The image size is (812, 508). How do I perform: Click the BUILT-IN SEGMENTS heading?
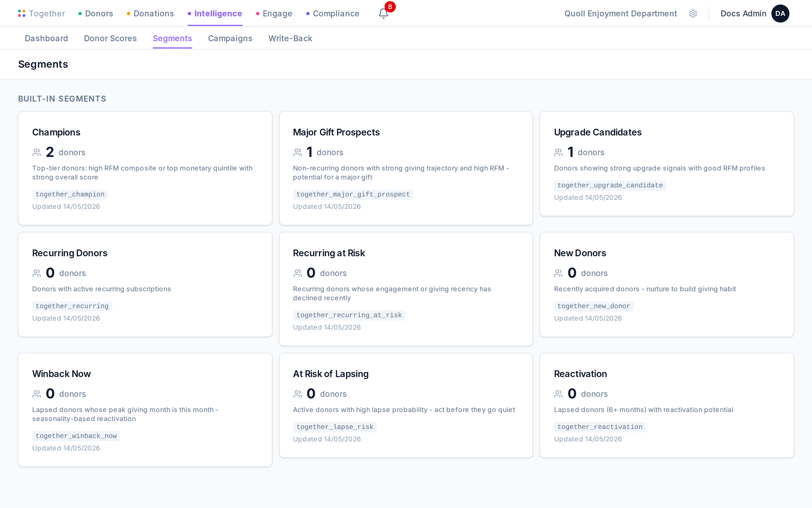point(62,99)
